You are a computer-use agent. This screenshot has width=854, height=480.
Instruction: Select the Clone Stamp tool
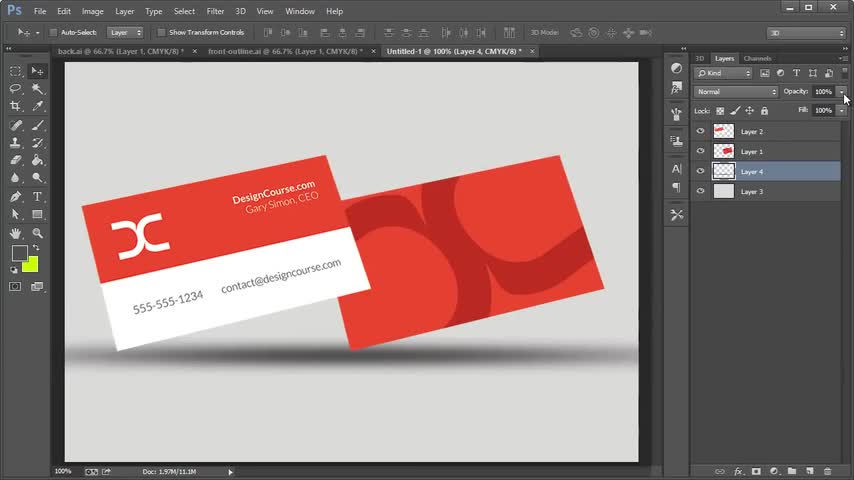pos(15,143)
